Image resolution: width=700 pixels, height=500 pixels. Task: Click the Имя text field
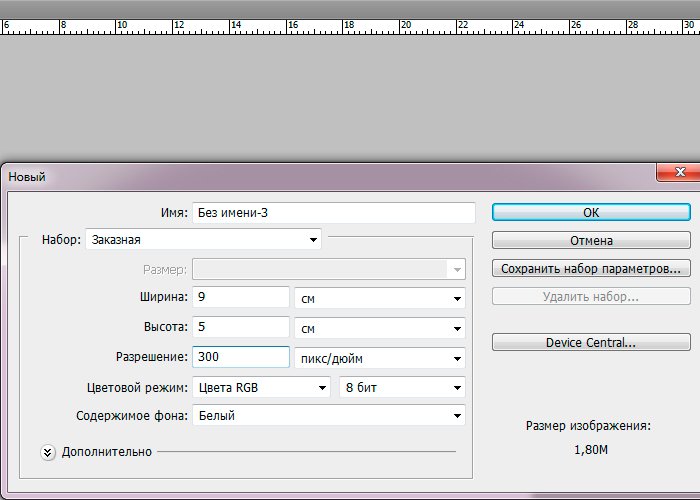pyautogui.click(x=333, y=213)
